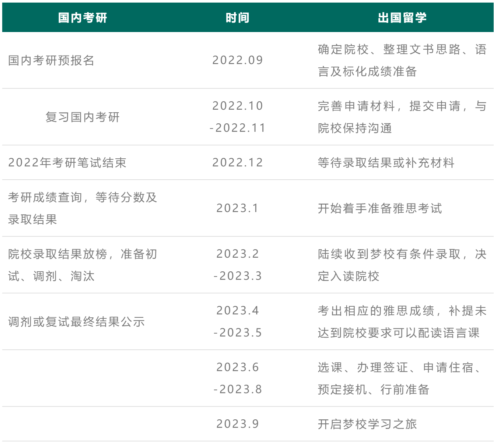Select the 开启梦校学习之旅 cell
Image resolution: width=504 pixels, height=444 pixels.
pyautogui.click(x=367, y=424)
